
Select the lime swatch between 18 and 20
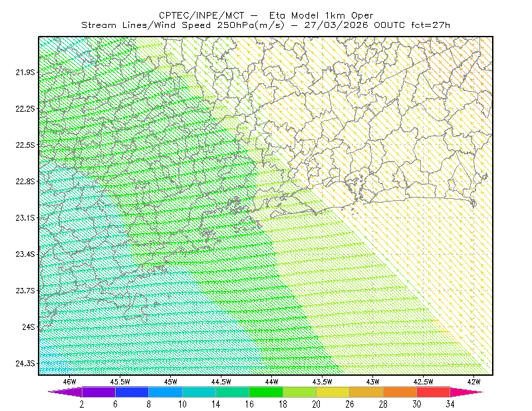(300, 392)
